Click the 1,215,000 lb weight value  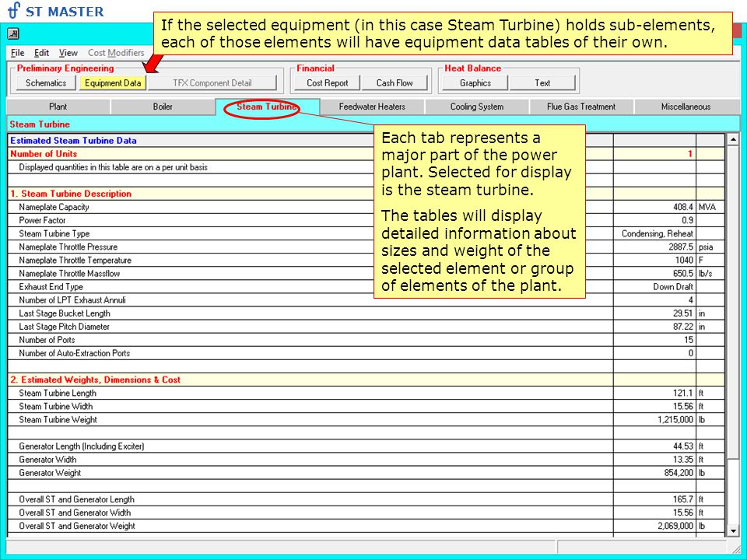point(675,420)
